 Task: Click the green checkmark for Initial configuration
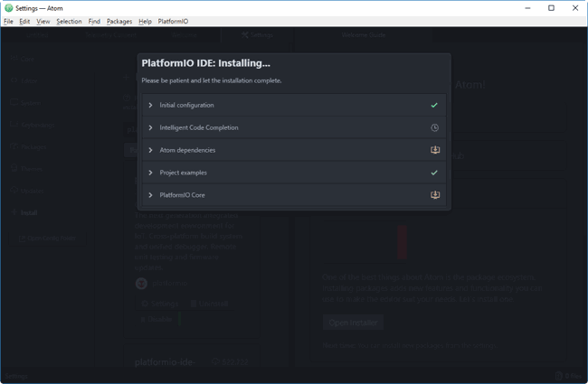[x=434, y=106]
